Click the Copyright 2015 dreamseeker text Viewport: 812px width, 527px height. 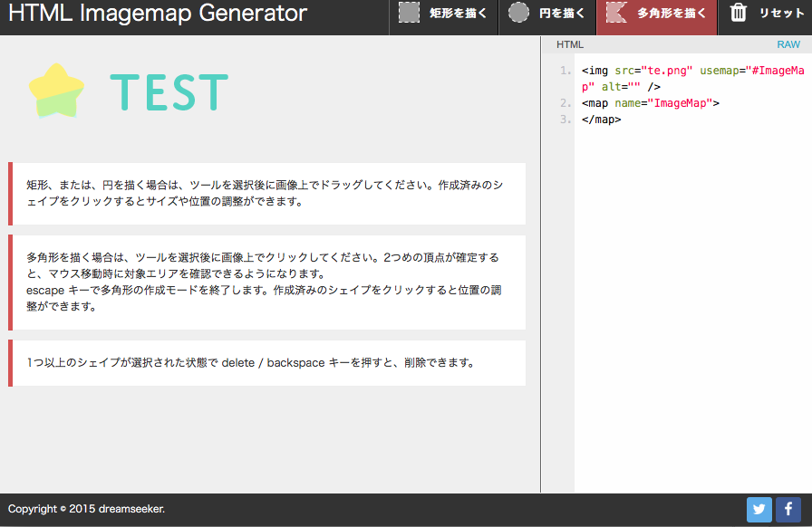pos(86,509)
